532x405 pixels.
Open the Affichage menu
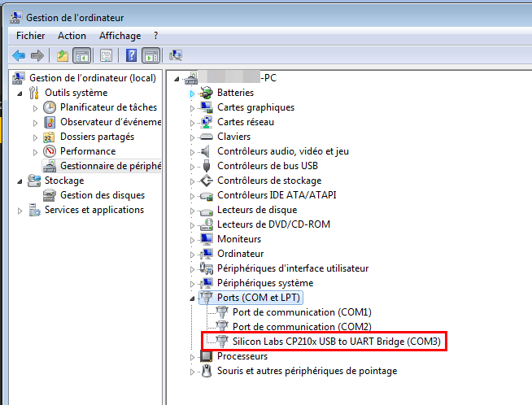(120, 36)
